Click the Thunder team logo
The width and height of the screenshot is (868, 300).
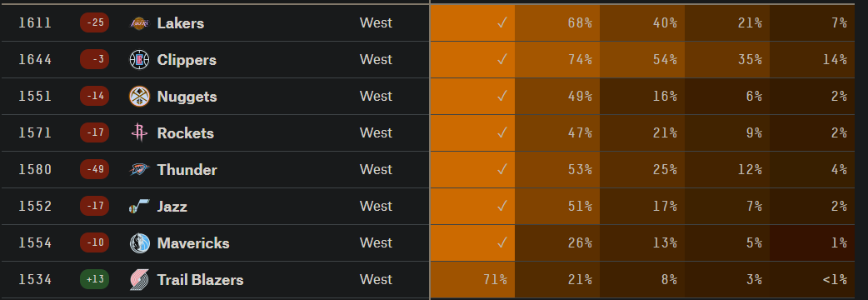coord(139,169)
